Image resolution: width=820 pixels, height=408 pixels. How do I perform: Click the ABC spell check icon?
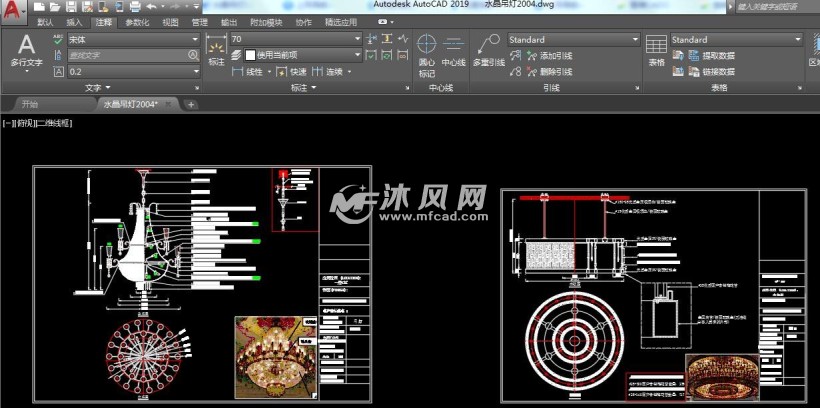click(x=58, y=39)
